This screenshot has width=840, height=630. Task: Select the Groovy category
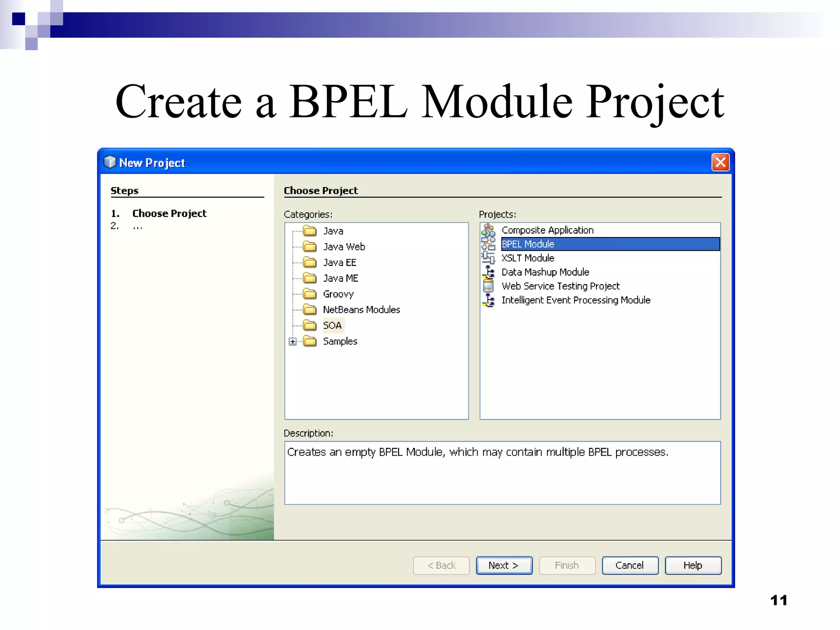[x=338, y=294]
